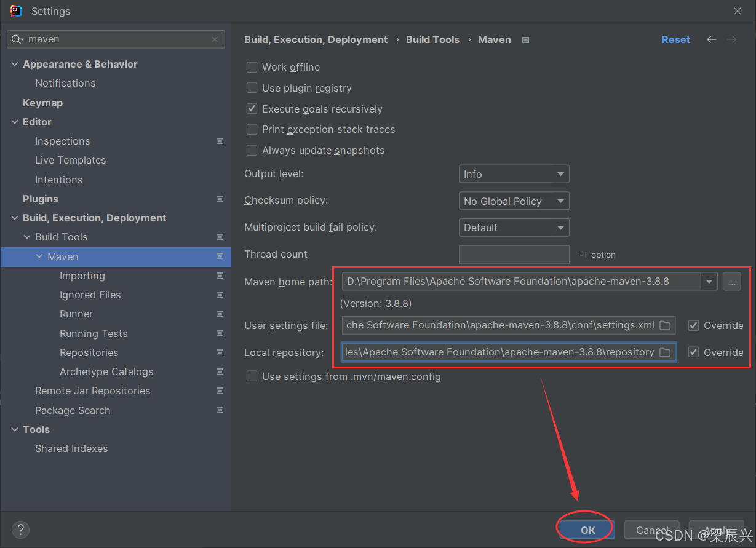Enable Use settings from .mvn/maven.config

[x=252, y=376]
